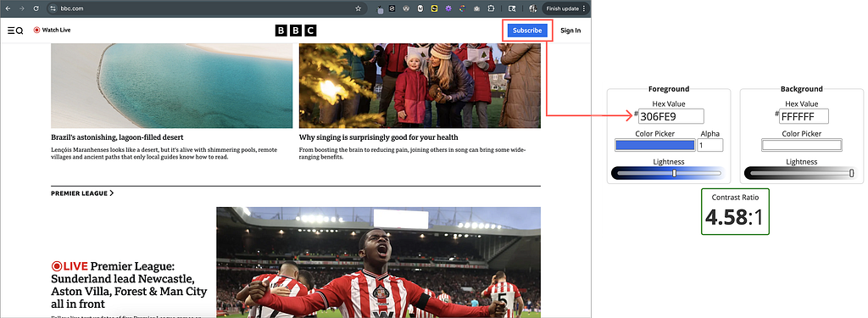The image size is (868, 318).
Task: Click the Background Lightness slider
Action: (801, 173)
